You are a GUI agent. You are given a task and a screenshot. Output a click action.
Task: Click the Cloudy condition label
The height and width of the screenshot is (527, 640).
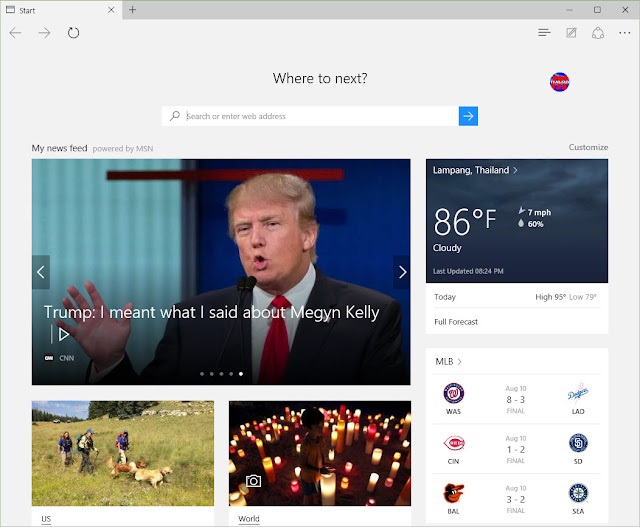click(447, 248)
